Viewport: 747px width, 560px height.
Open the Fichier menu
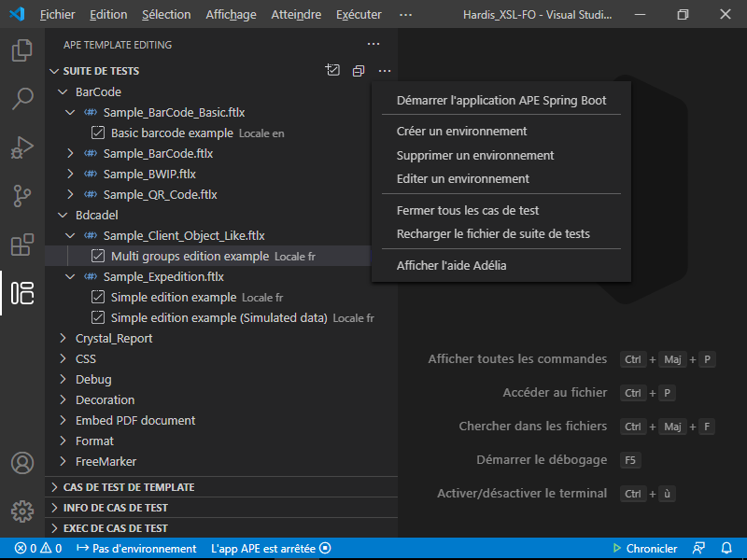coord(58,15)
